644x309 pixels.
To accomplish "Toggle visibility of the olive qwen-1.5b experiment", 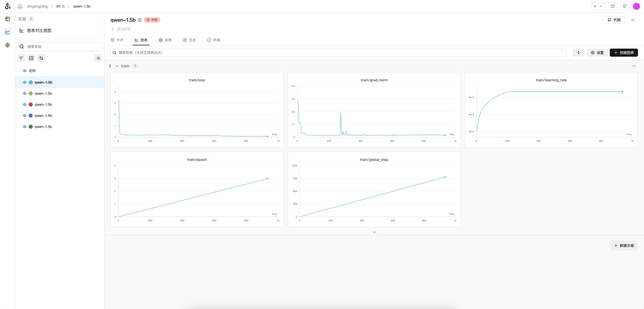I will coord(25,93).
